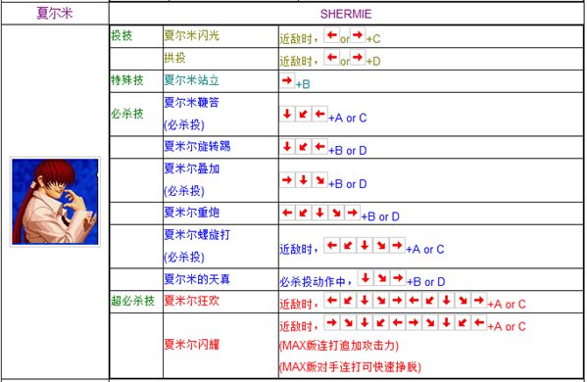Screen dimensions: 588x382
Task: Click the move name 夏尔米的天真
Action: tap(197, 279)
